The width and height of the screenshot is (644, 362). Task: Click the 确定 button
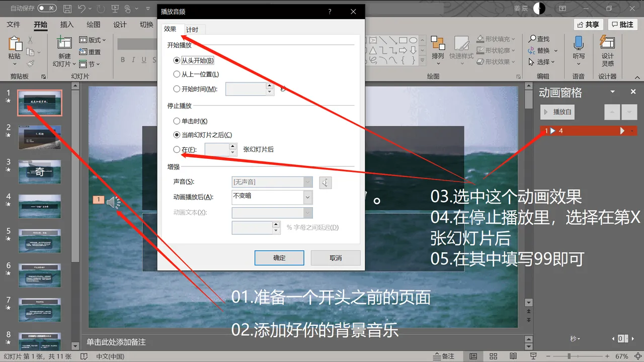coord(279,258)
